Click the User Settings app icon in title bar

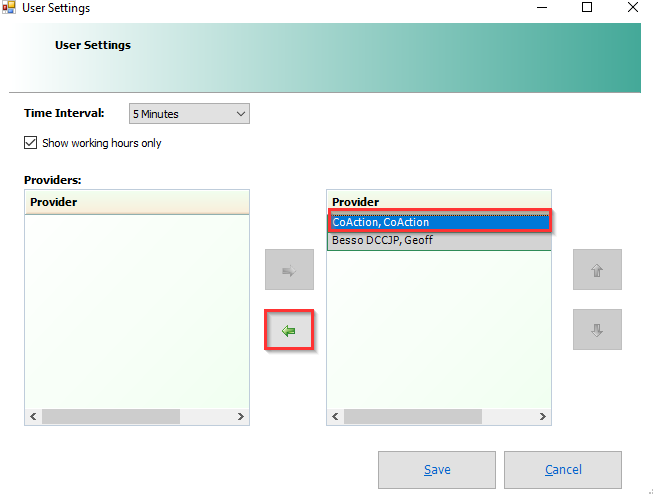click(8, 7)
